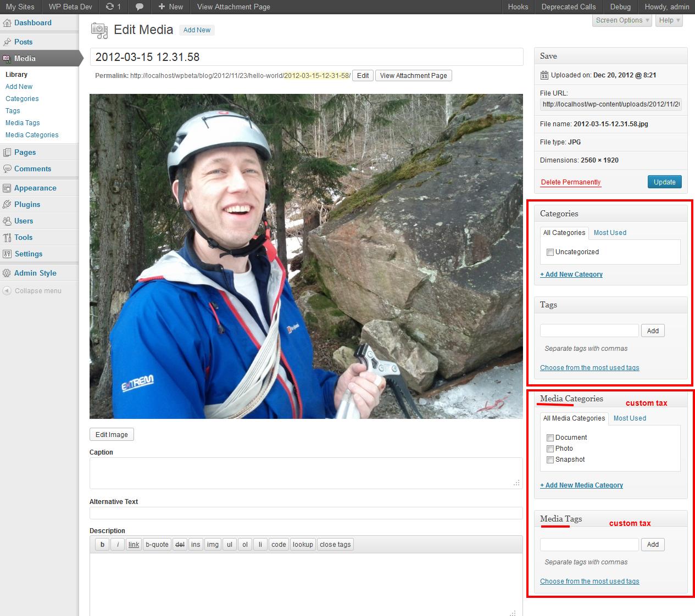Click the Tools icon in sidebar
This screenshot has height=616, width=695.
tap(7, 237)
